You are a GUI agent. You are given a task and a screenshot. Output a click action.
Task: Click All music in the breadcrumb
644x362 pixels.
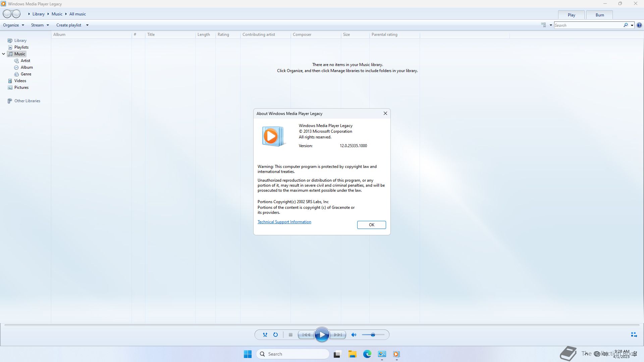pyautogui.click(x=77, y=14)
